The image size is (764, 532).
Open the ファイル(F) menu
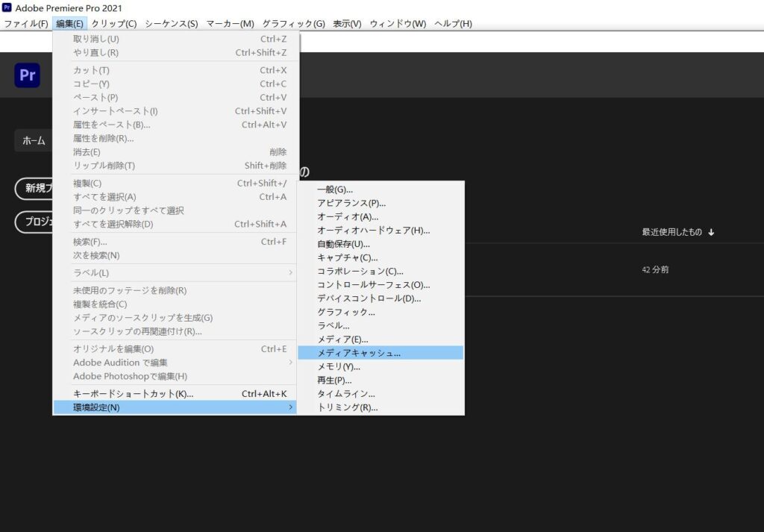coord(26,24)
